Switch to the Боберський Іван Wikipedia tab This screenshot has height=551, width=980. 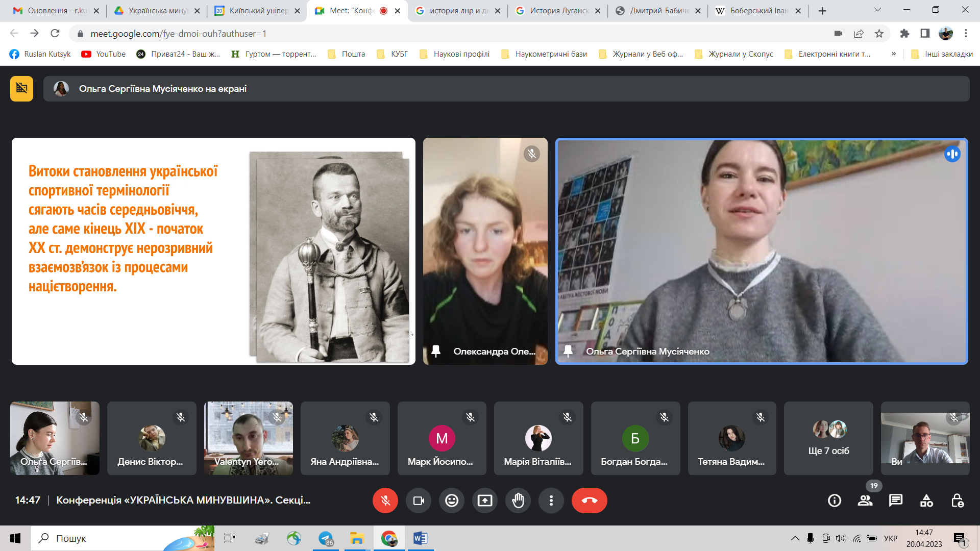pyautogui.click(x=758, y=11)
